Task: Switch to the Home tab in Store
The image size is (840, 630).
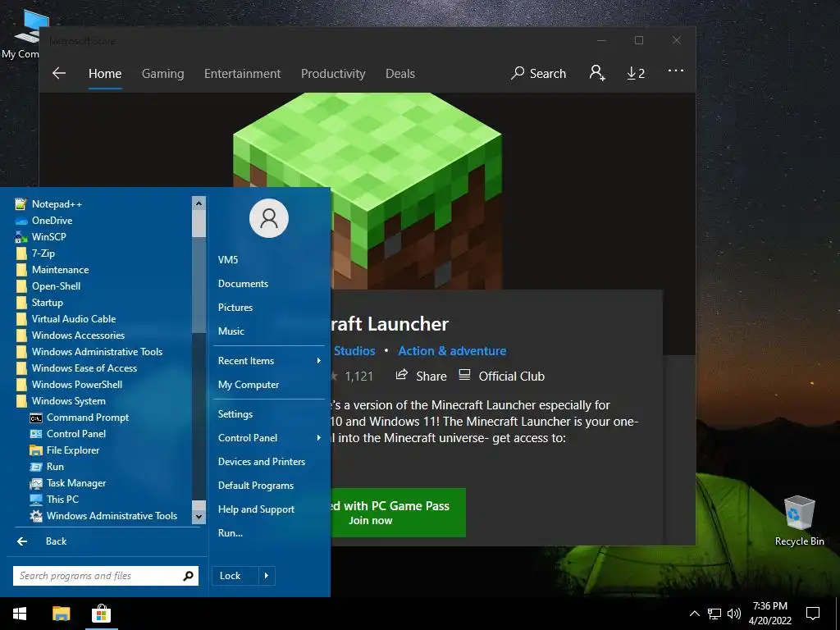Action: coord(105,74)
